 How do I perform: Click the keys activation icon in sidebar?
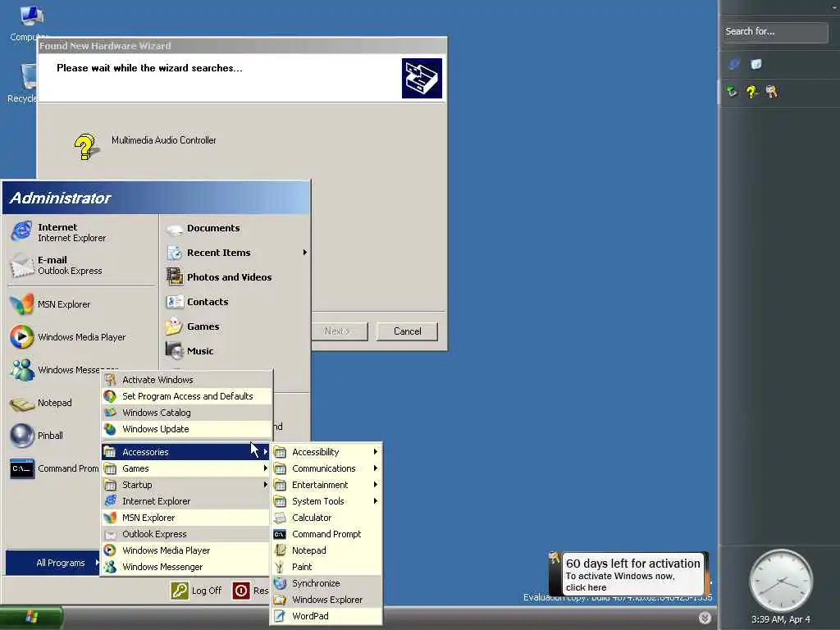[x=771, y=92]
